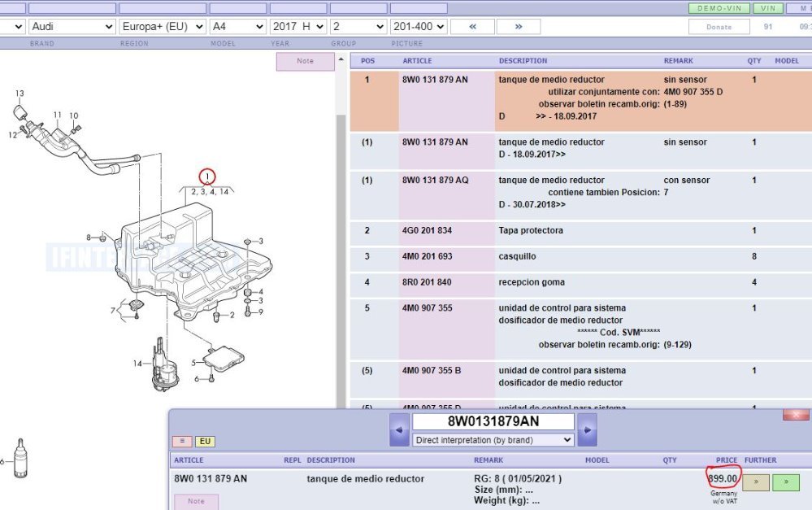Close the article detail panel
Viewport: 812px width, 510px height.
[796, 415]
